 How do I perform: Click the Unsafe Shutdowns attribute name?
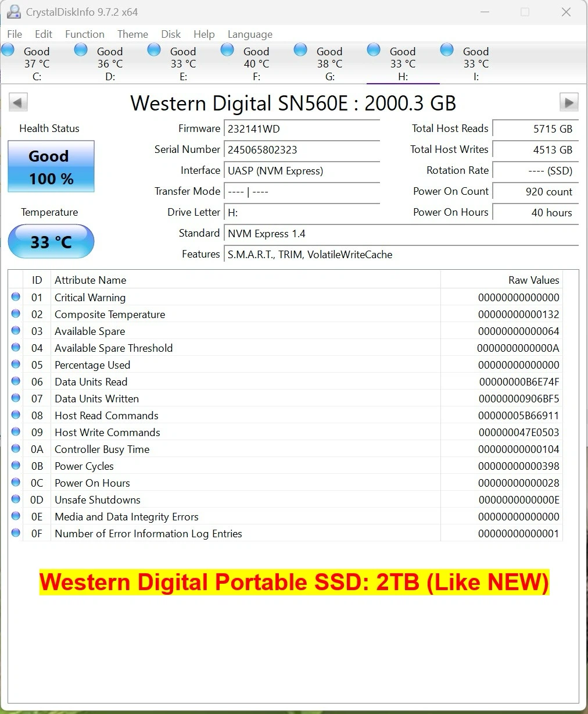coord(98,499)
